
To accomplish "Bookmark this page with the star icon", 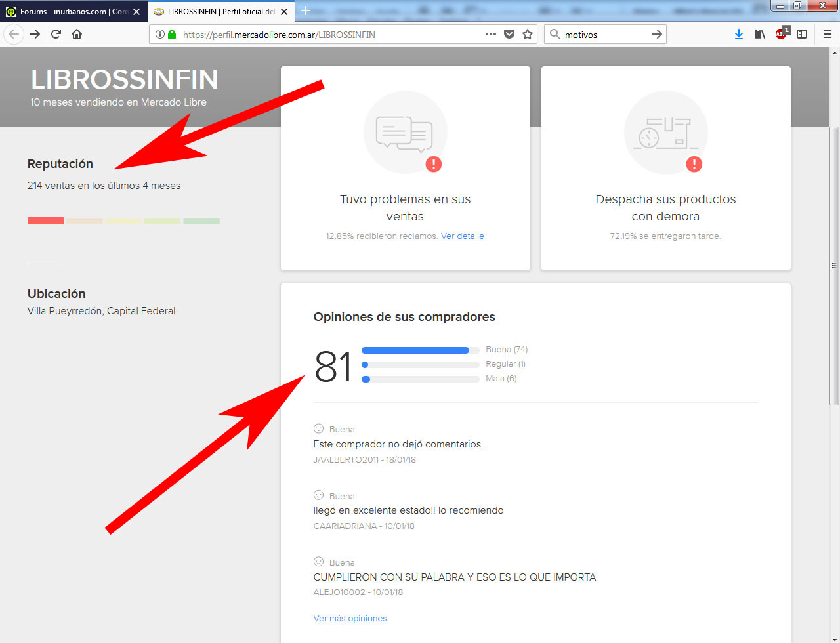I will coord(528,34).
